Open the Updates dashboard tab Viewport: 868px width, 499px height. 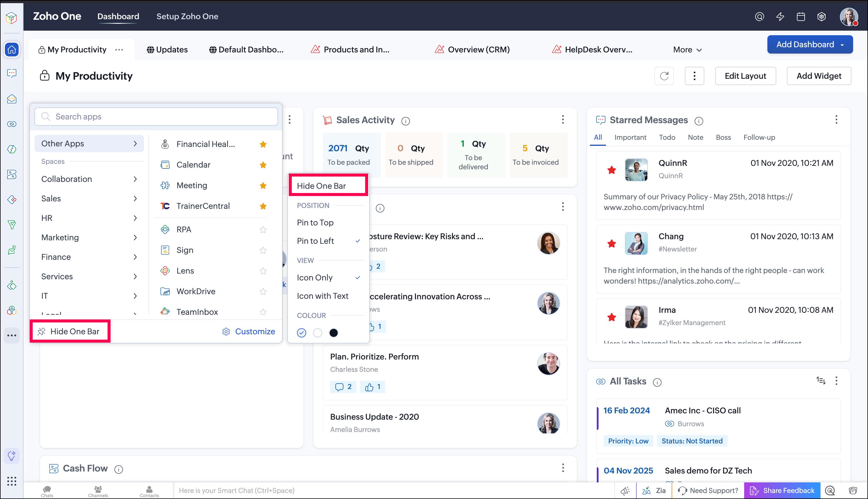(167, 50)
